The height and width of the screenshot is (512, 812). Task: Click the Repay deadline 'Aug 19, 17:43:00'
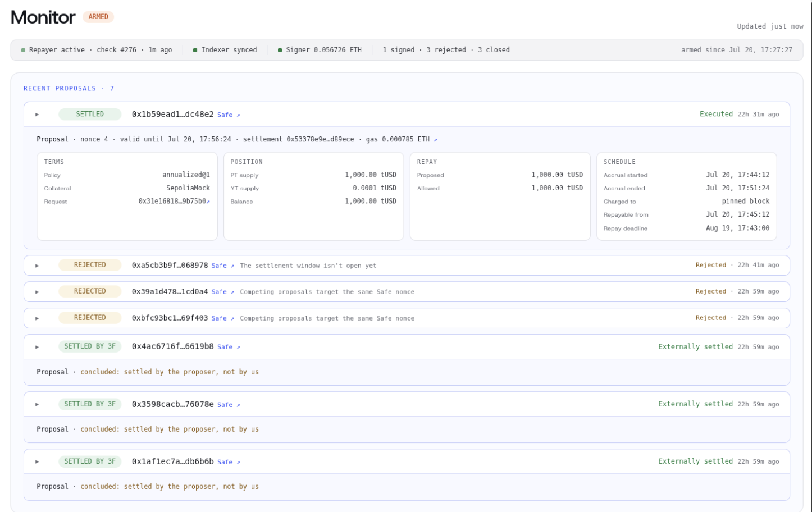coord(738,228)
